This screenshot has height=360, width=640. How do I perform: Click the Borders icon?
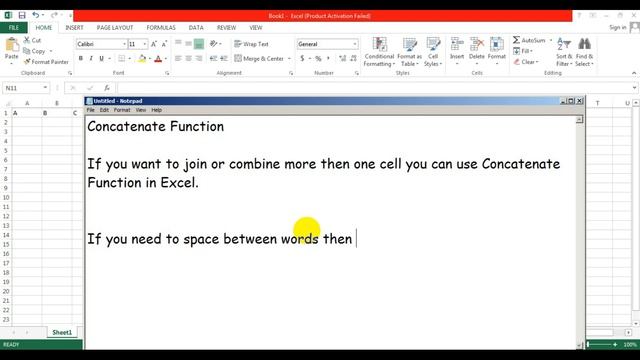click(122, 58)
